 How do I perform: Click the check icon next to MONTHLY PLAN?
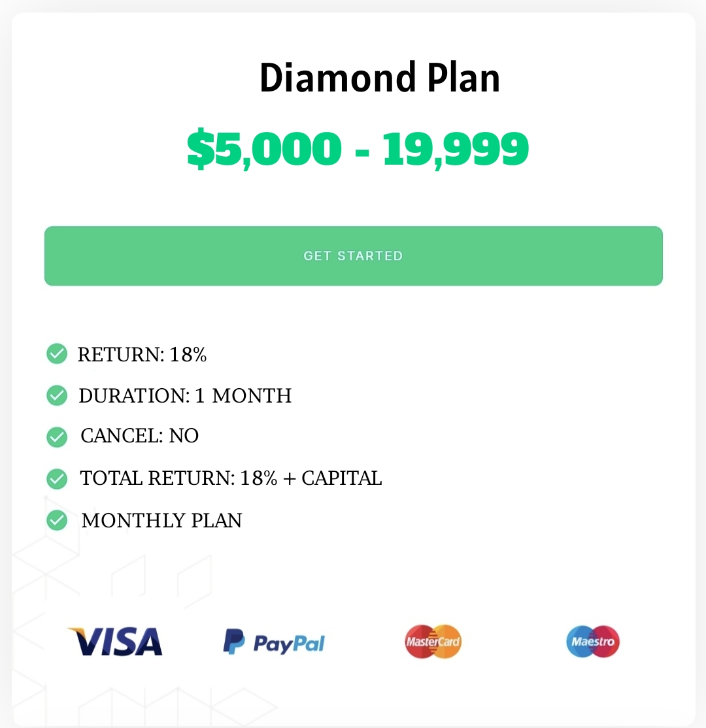pyautogui.click(x=57, y=520)
